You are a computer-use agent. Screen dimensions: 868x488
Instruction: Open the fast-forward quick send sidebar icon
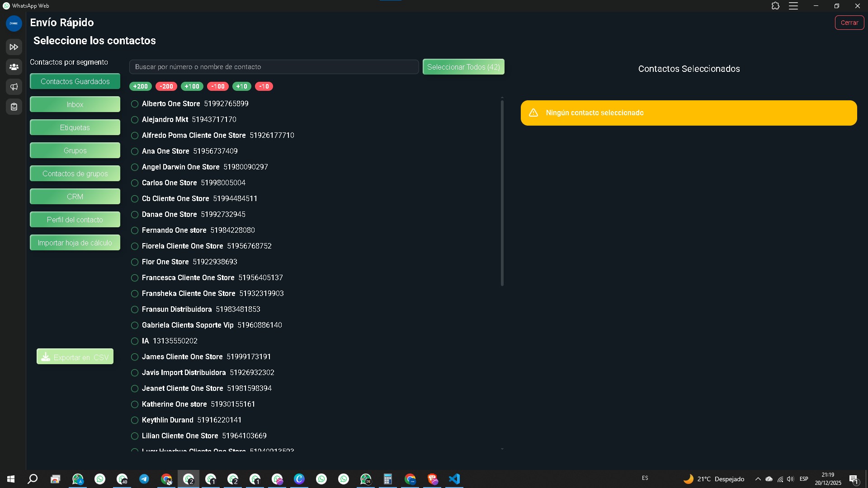(x=14, y=47)
